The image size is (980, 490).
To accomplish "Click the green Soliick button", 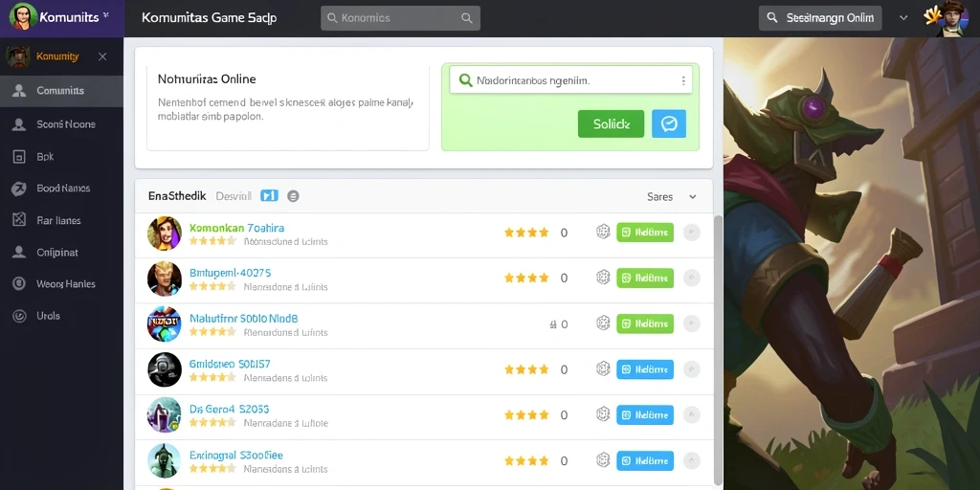I will 611,123.
